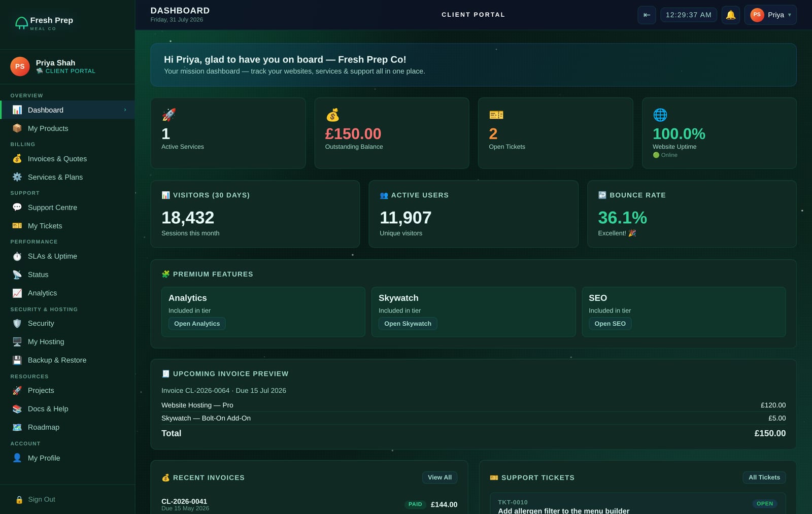Click the 12:29:37 AM clock display
812x514 pixels.
coord(689,15)
